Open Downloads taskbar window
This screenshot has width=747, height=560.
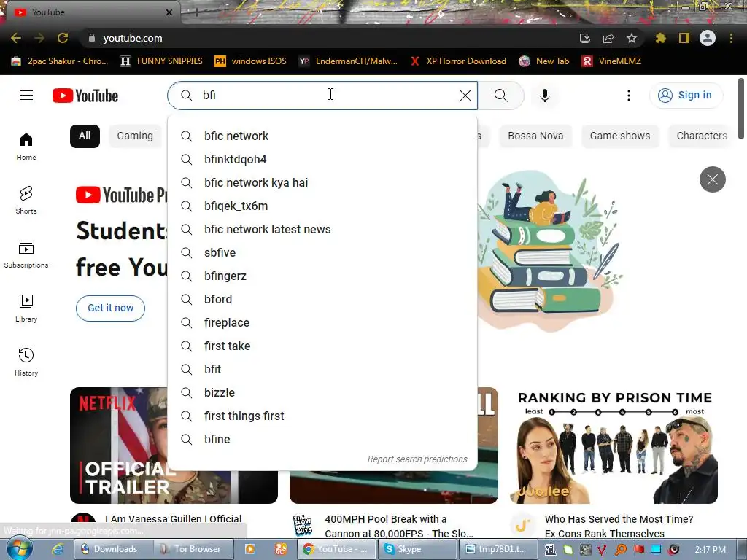113,549
